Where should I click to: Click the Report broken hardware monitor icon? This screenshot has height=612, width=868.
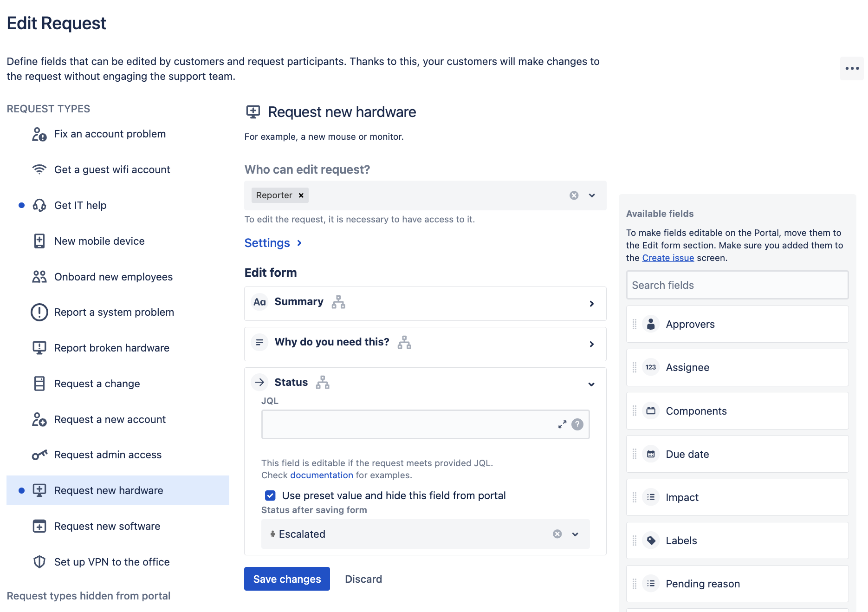[x=39, y=347]
